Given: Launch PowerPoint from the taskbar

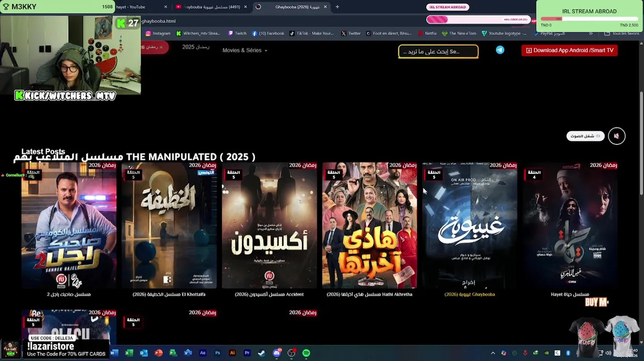Looking at the screenshot, I should (159, 353).
